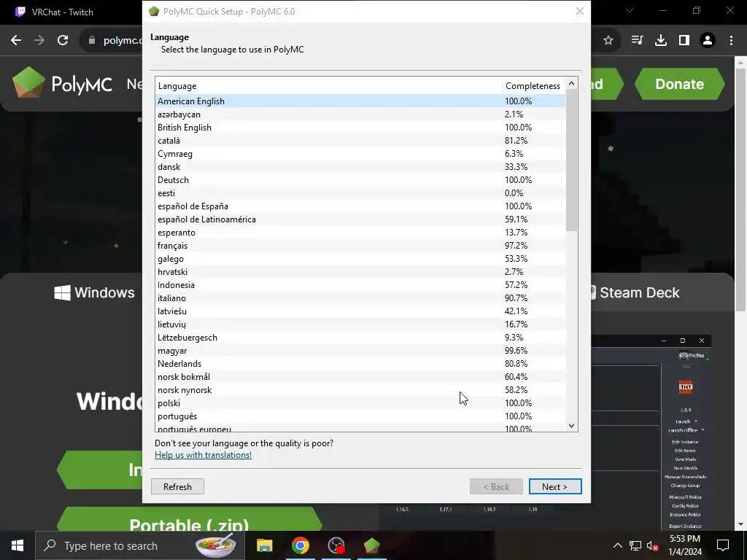Screen dimensions: 747x560
Task: Open the network tray icon
Action: (x=635, y=545)
